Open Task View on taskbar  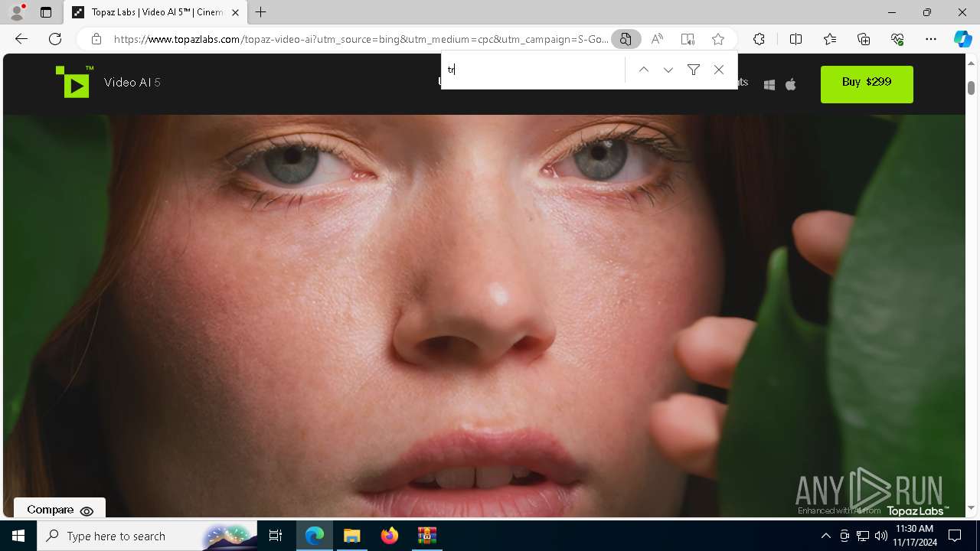point(276,536)
